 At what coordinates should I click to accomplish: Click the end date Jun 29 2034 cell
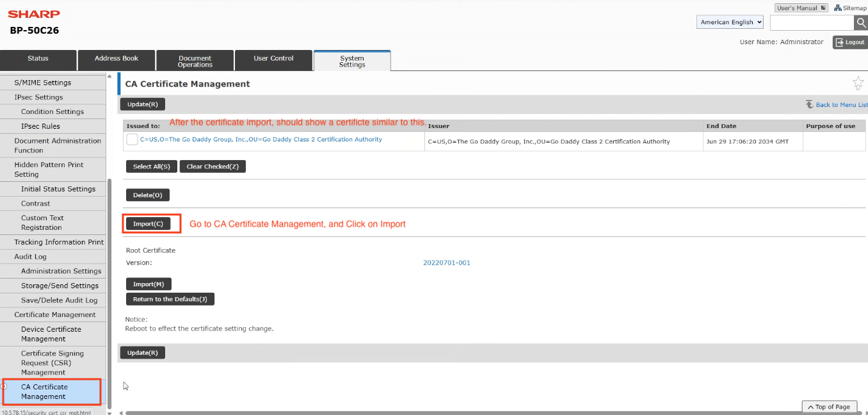tap(753, 142)
